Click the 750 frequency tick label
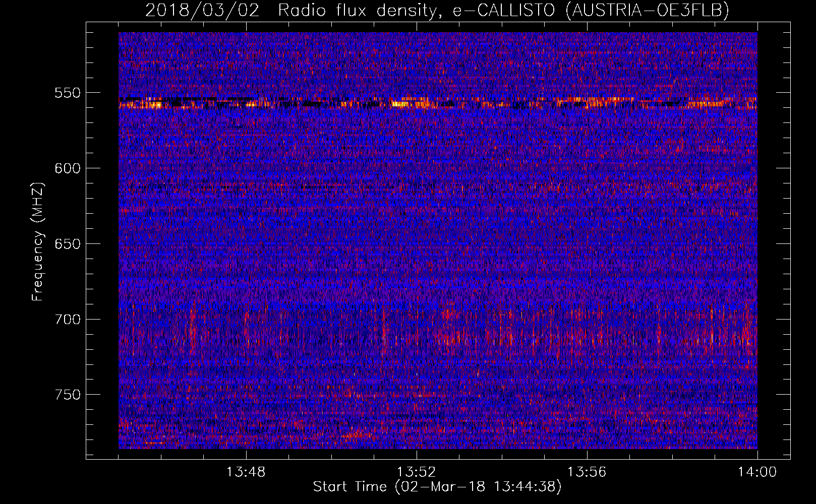Image resolution: width=816 pixels, height=504 pixels. click(x=68, y=395)
